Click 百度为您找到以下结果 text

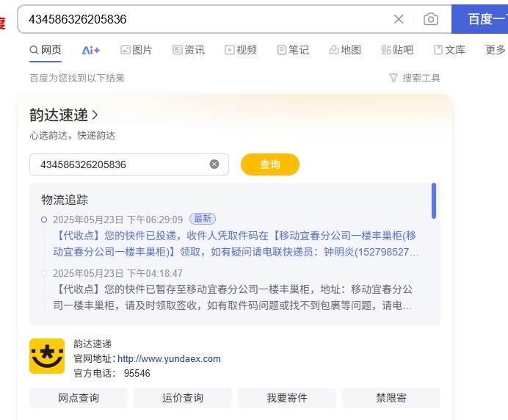click(x=77, y=78)
